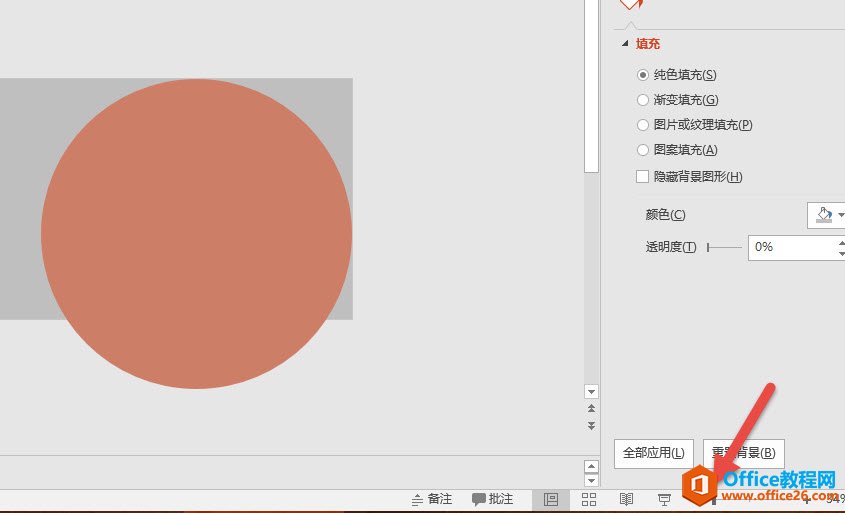Screen dimensions: 845x513
Task: Click the vertical slide scrollbar thumb
Action: coord(591,86)
